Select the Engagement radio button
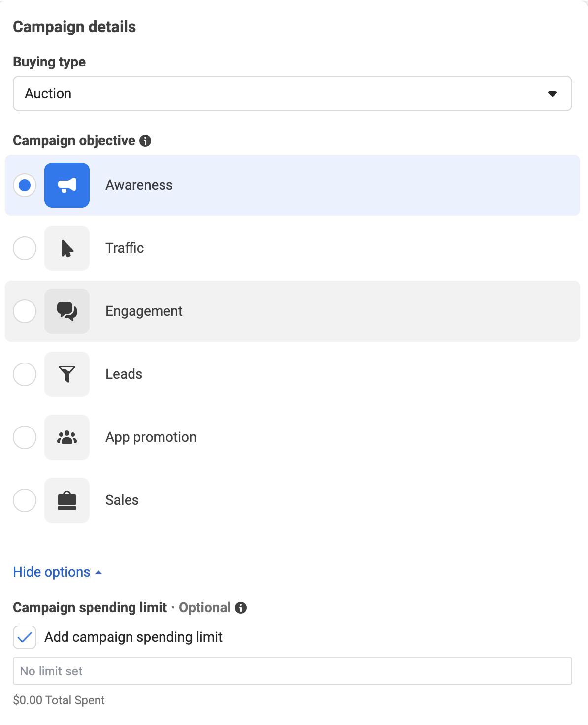Viewport: 588px width, 725px height. pos(25,311)
